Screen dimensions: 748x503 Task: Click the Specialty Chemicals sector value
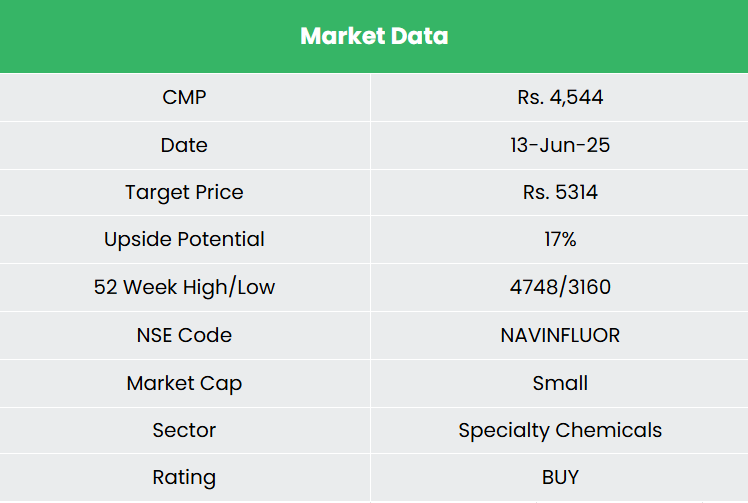pos(560,430)
